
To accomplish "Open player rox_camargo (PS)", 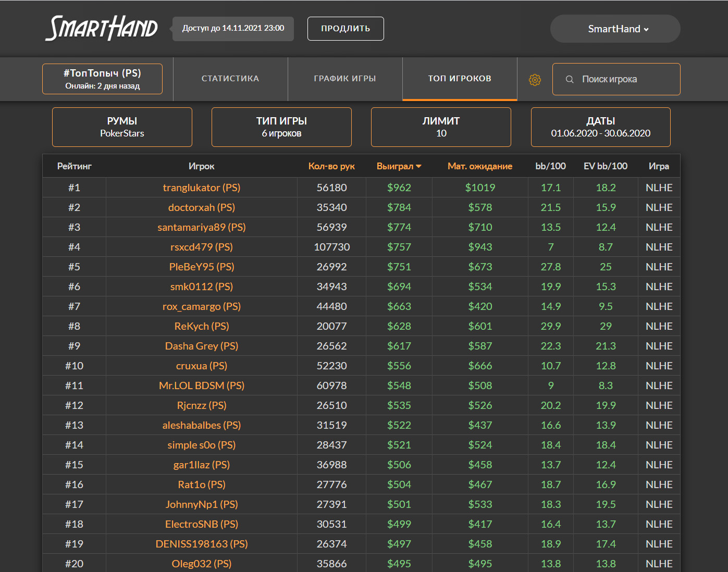I will (202, 306).
